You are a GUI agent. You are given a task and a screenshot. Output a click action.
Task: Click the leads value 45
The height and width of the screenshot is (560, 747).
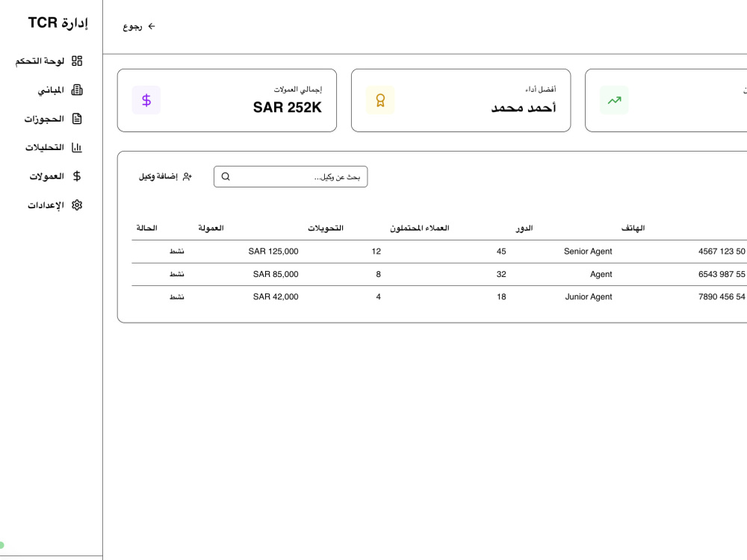point(501,252)
